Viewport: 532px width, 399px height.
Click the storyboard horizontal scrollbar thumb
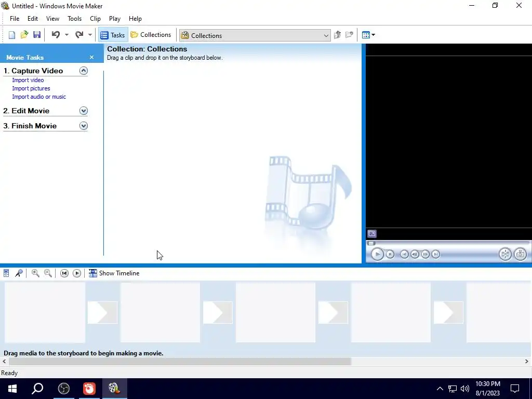point(180,362)
